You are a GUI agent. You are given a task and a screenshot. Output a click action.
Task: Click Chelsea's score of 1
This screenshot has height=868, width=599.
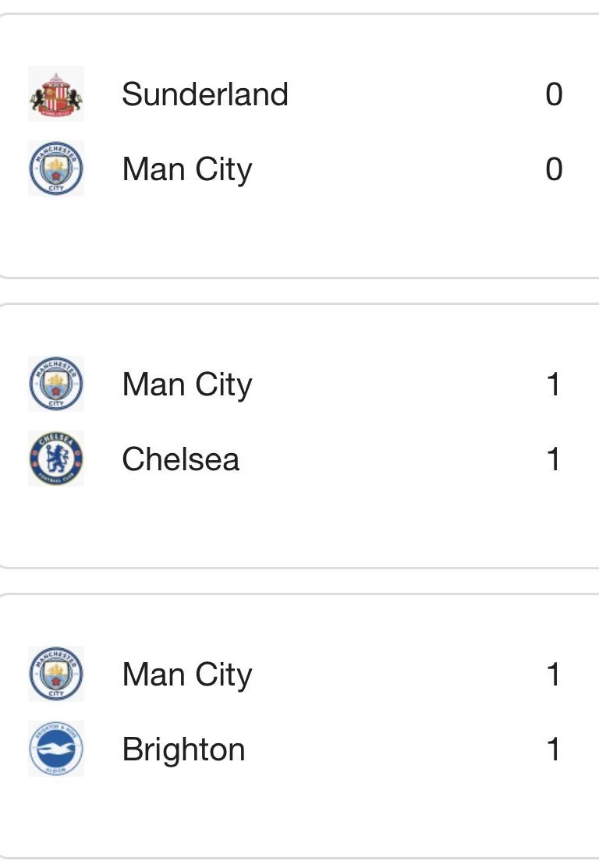pyautogui.click(x=554, y=459)
